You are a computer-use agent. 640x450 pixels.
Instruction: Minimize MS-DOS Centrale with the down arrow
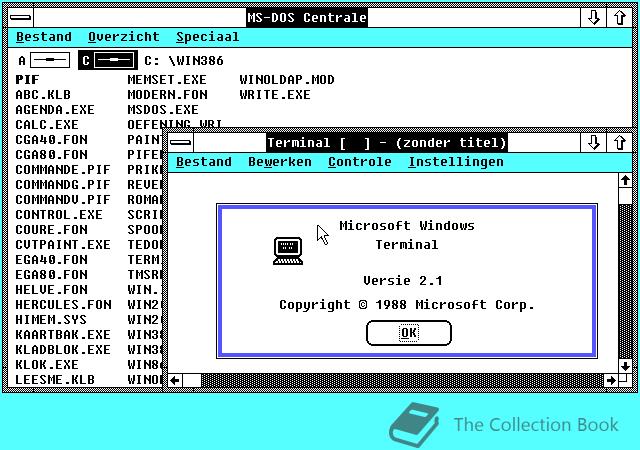[593, 18]
